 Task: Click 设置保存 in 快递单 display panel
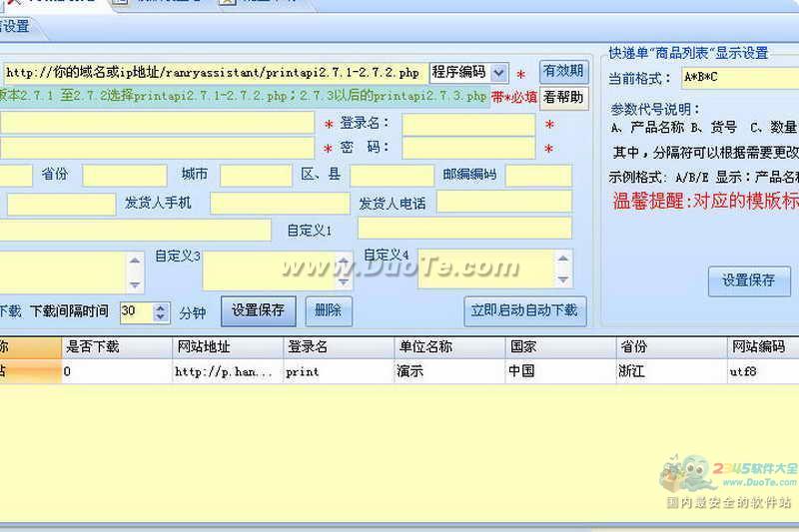coord(748,280)
